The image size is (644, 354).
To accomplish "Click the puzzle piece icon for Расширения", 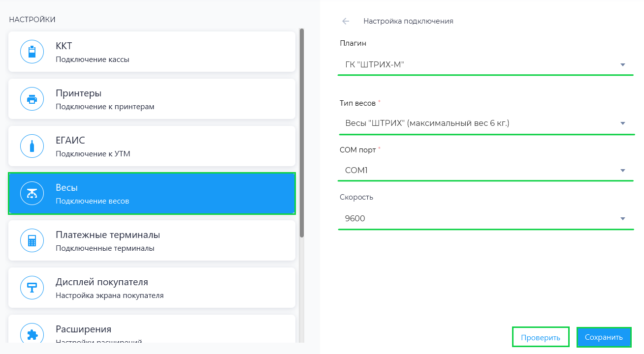I will click(x=32, y=334).
